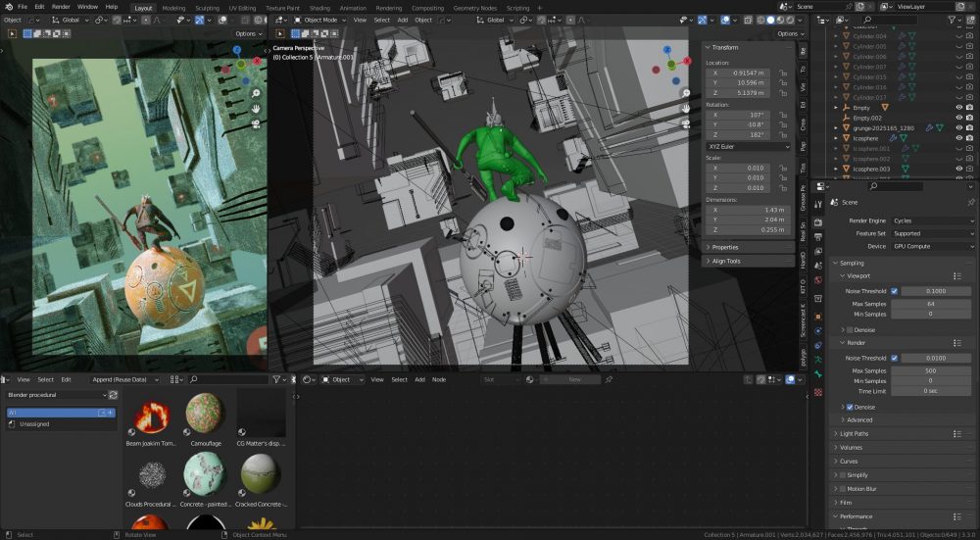Image resolution: width=980 pixels, height=540 pixels.
Task: Open the View Layer properties tab icon
Action: tap(818, 251)
